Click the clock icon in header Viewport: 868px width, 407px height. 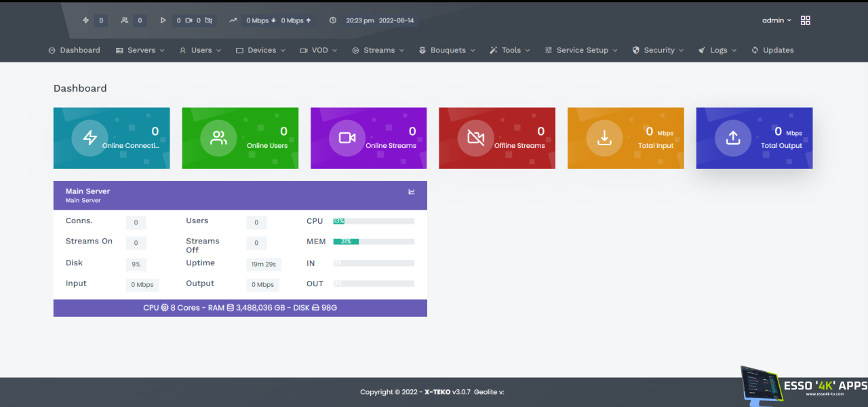(x=333, y=20)
